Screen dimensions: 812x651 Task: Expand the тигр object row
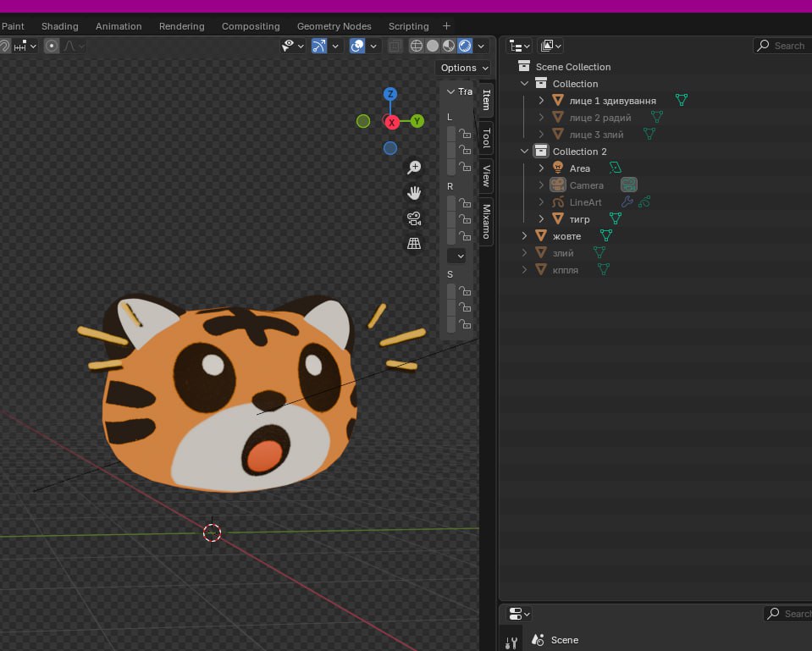[x=541, y=219]
